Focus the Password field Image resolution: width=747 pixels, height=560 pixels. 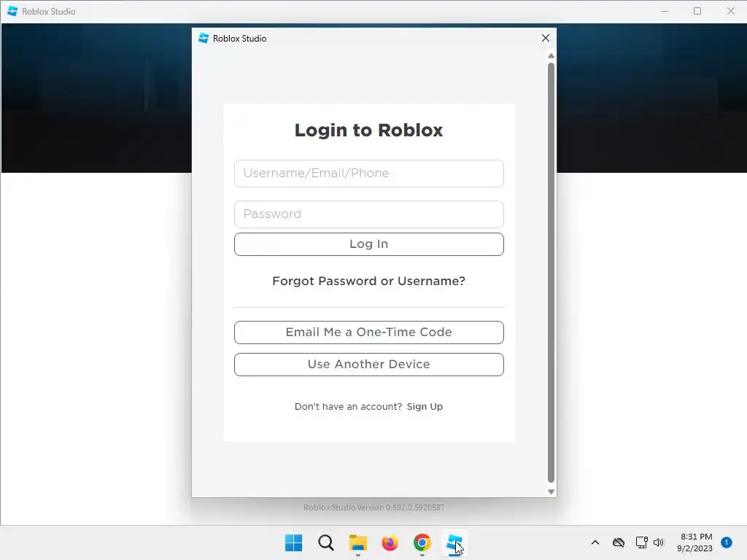pyautogui.click(x=368, y=214)
